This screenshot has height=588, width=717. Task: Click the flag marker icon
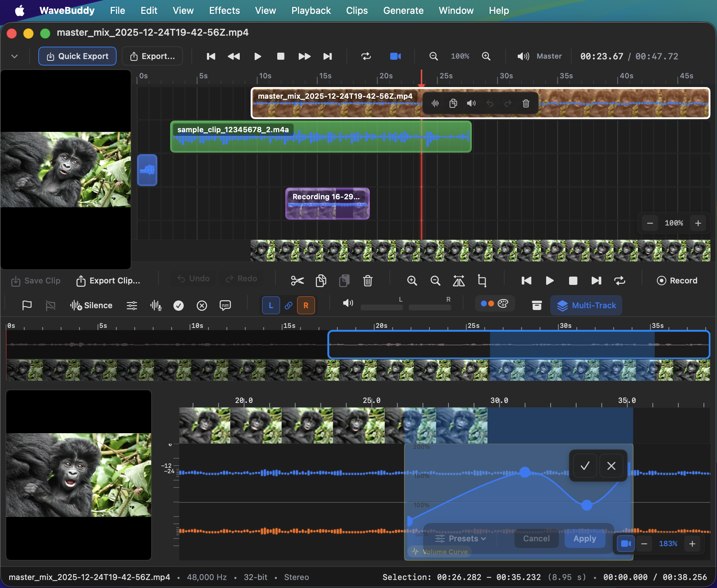pos(26,305)
